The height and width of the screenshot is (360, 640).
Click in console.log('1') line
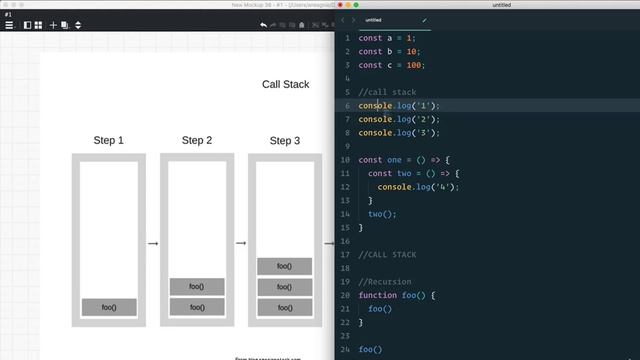(x=399, y=106)
